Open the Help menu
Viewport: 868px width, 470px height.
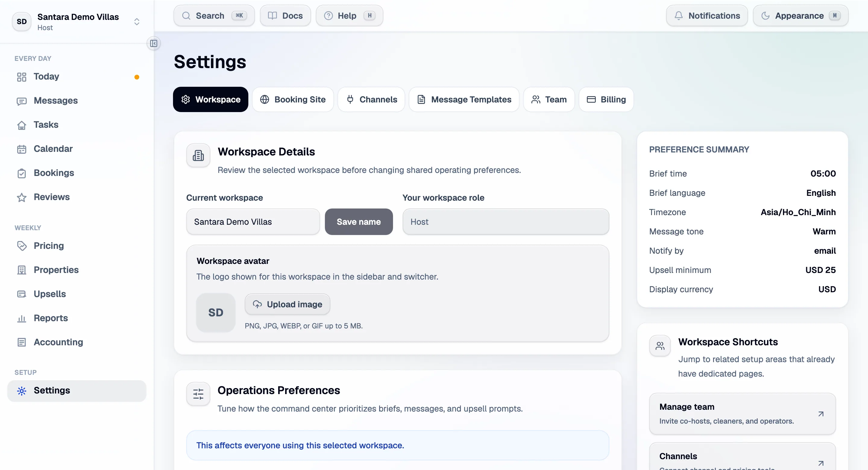[349, 15]
